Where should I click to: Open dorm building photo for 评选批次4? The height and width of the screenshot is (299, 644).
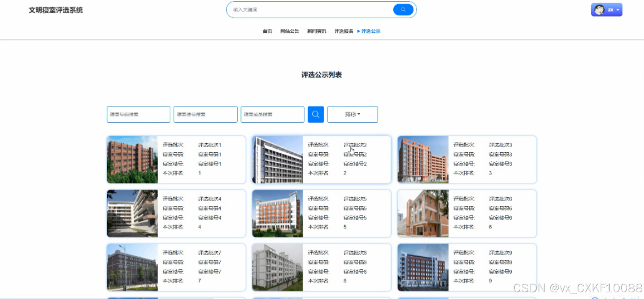(132, 213)
